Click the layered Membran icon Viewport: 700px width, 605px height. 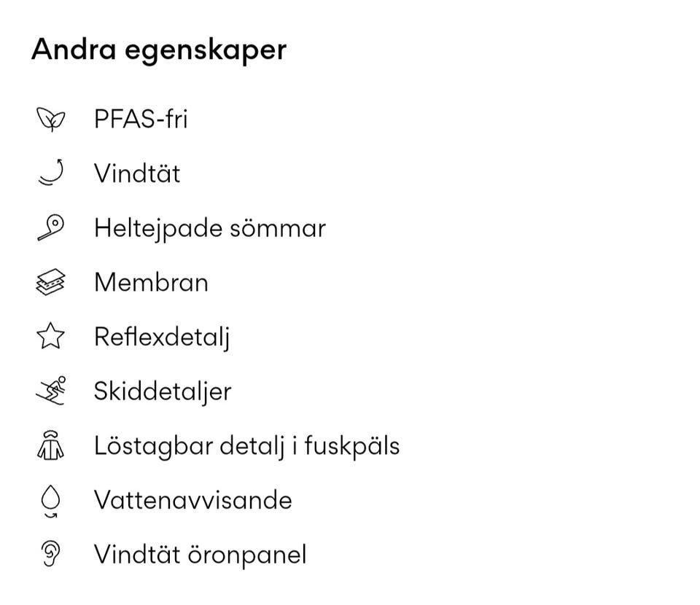click(50, 283)
